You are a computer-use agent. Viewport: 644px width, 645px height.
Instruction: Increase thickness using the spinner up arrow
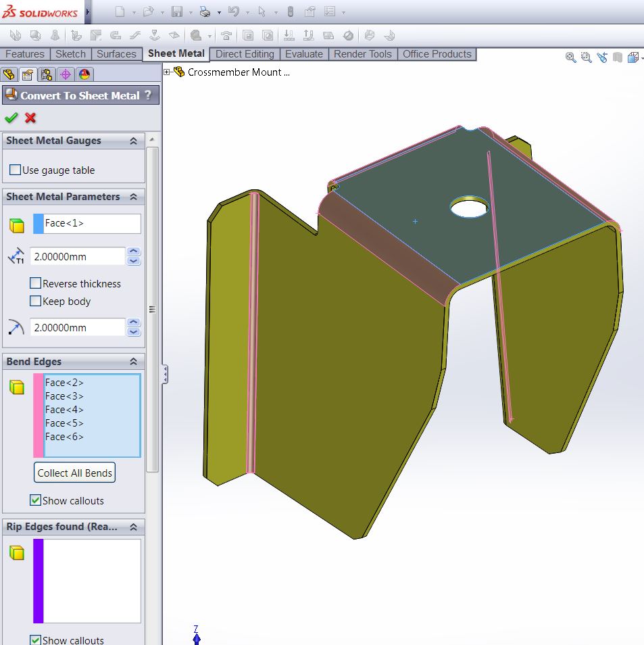[x=132, y=252]
